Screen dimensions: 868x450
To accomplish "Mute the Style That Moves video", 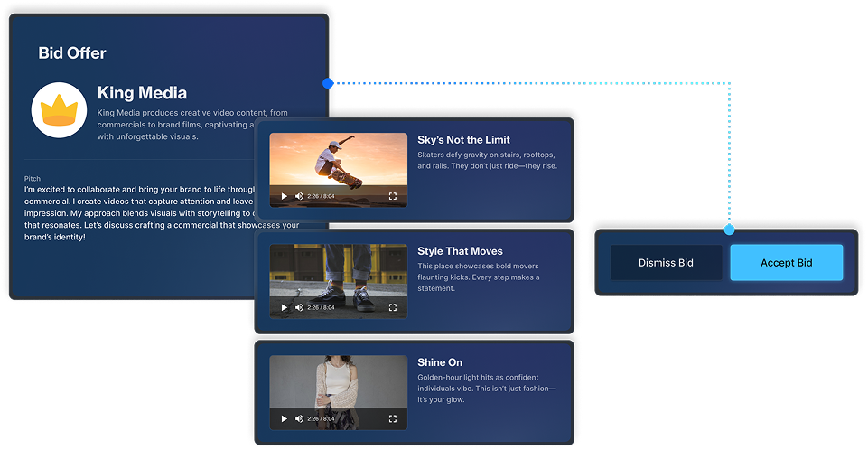I will click(299, 307).
